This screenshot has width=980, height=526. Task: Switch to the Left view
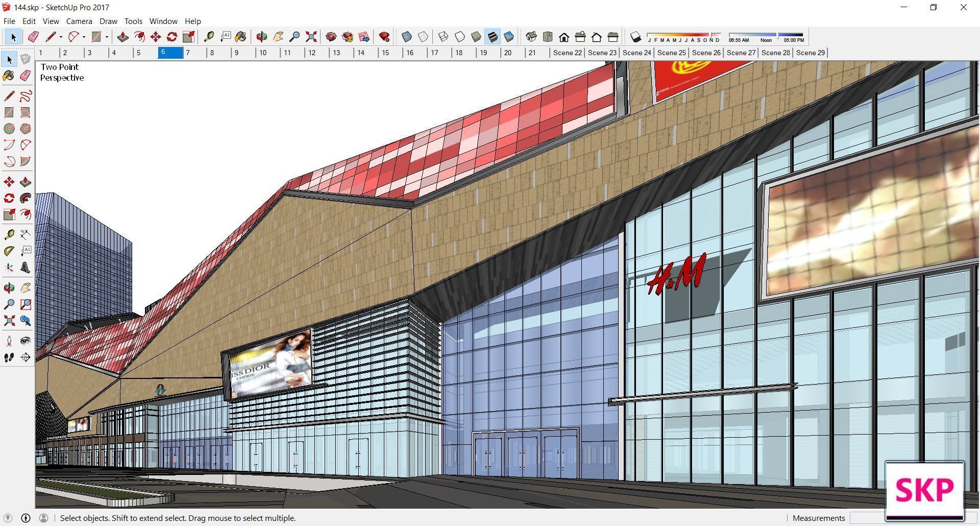(613, 37)
